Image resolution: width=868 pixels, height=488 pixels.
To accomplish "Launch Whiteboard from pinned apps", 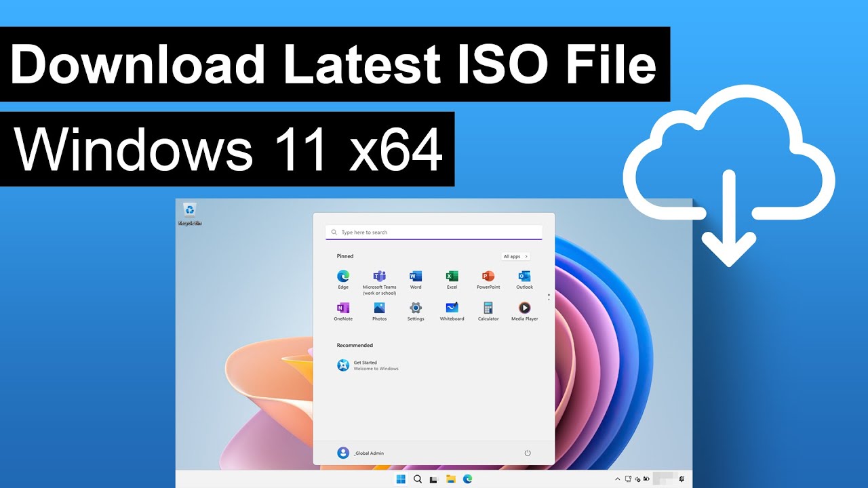I will pos(452,311).
